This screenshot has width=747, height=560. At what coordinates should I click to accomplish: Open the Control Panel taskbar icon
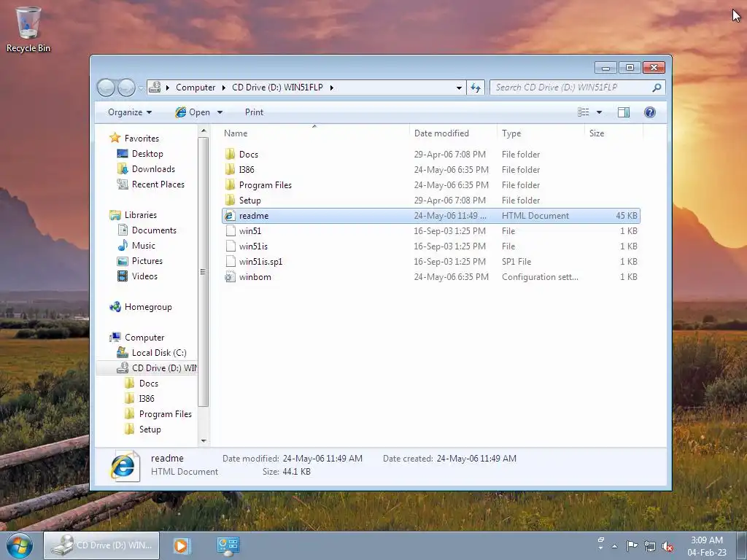(x=228, y=545)
